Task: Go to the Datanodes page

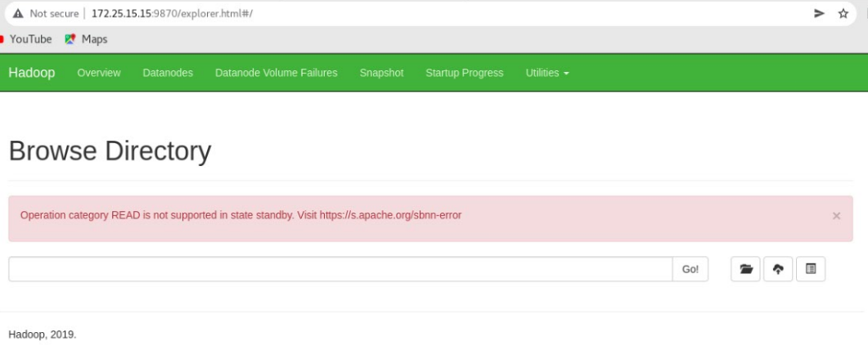Action: pos(168,73)
